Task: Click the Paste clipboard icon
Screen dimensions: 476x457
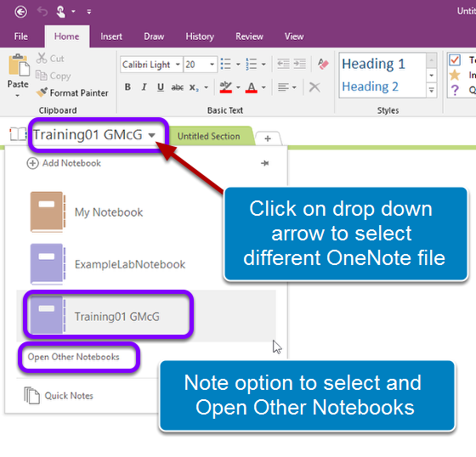Action: [x=18, y=65]
